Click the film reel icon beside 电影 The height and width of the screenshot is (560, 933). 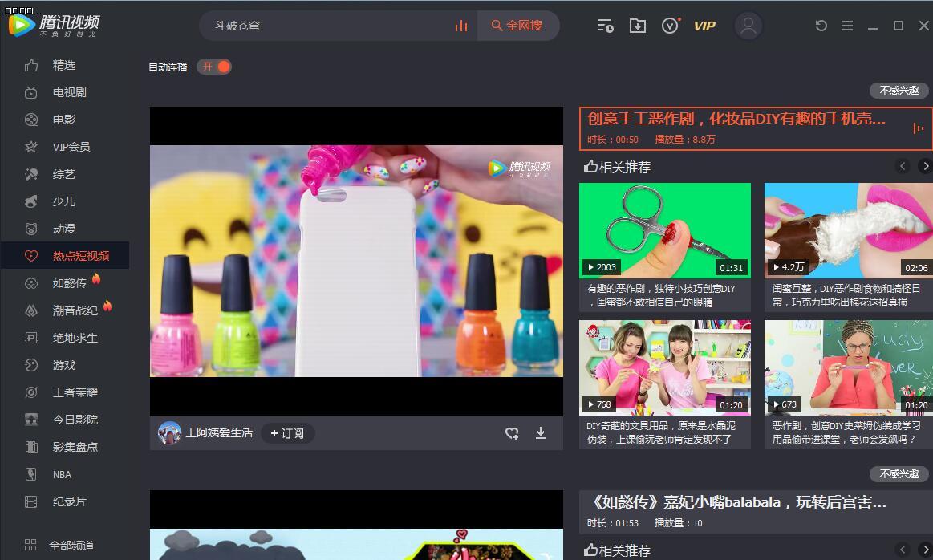click(31, 120)
